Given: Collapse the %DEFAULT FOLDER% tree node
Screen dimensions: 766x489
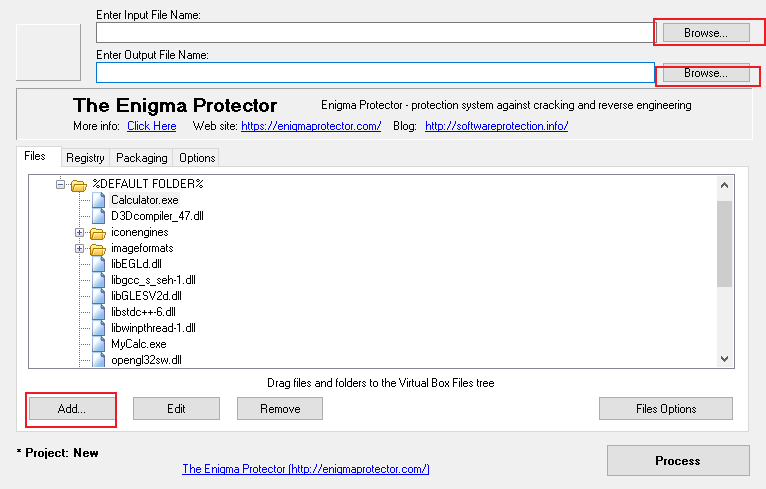Looking at the screenshot, I should [x=60, y=184].
